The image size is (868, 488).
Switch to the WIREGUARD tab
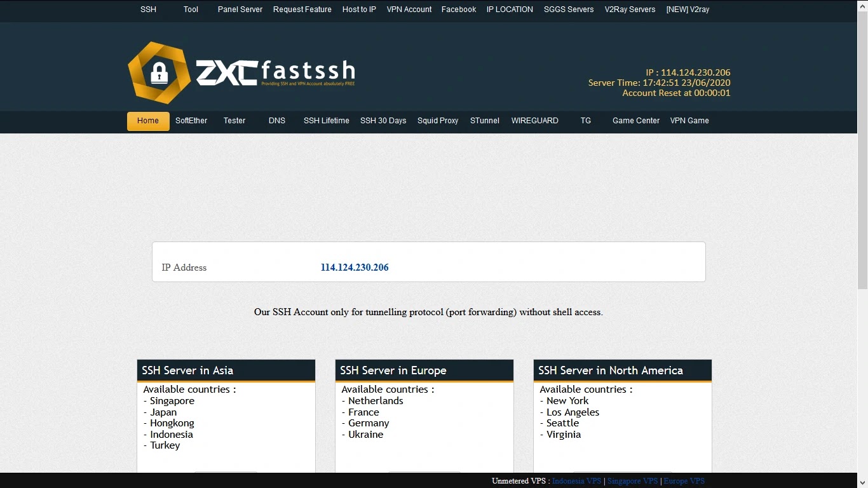pos(535,121)
